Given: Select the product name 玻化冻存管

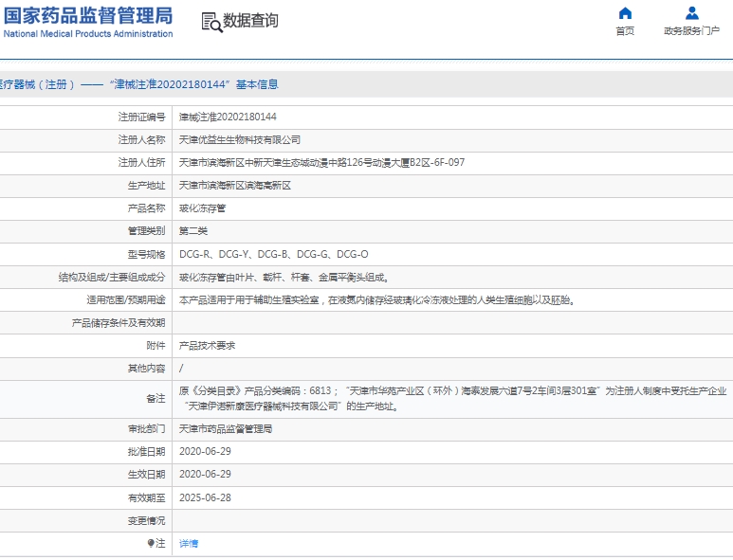Looking at the screenshot, I should click(x=202, y=208).
